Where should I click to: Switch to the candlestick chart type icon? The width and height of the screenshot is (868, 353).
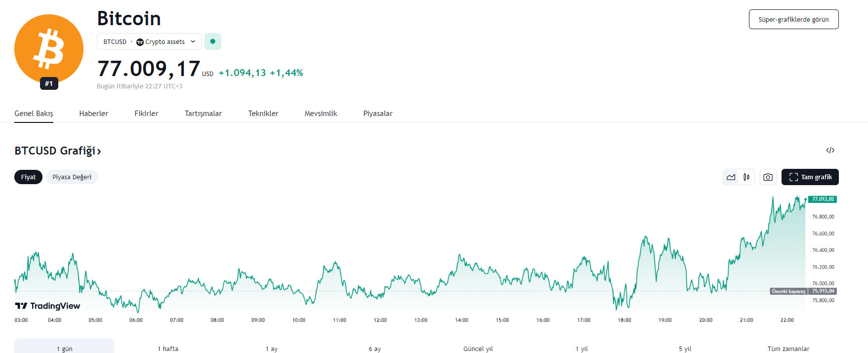click(746, 177)
